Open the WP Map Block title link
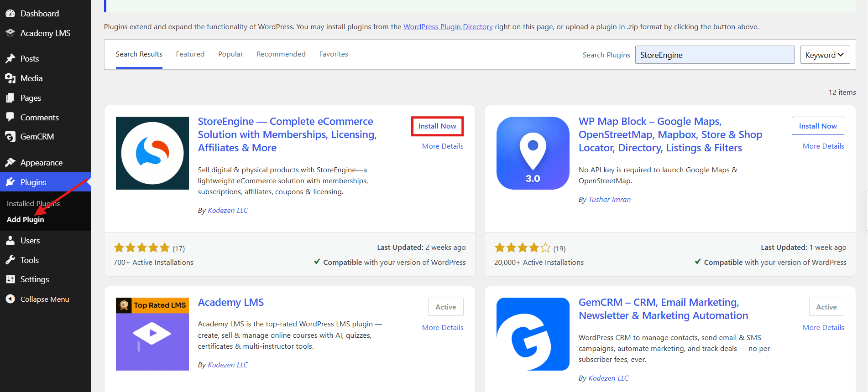The width and height of the screenshot is (868, 392). click(x=670, y=134)
